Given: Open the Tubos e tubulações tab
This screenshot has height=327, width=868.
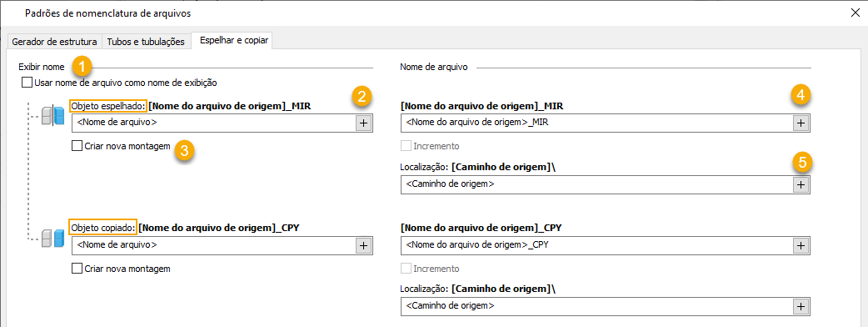Looking at the screenshot, I should [146, 42].
